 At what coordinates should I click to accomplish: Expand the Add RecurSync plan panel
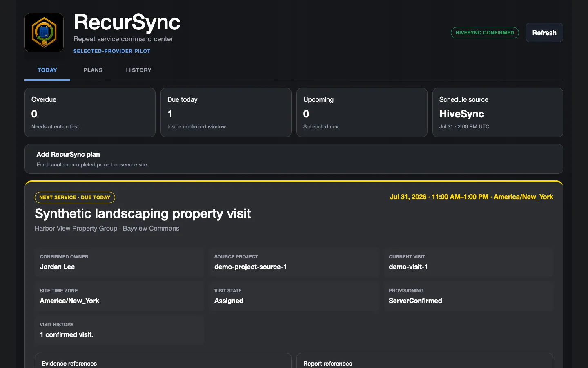point(294,159)
